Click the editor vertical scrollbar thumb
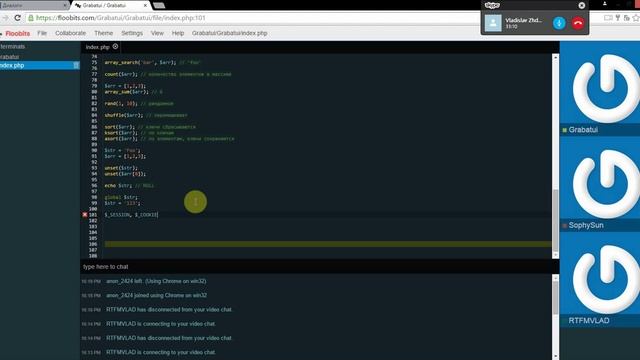Image resolution: width=640 pixels, height=360 pixels. click(x=555, y=220)
